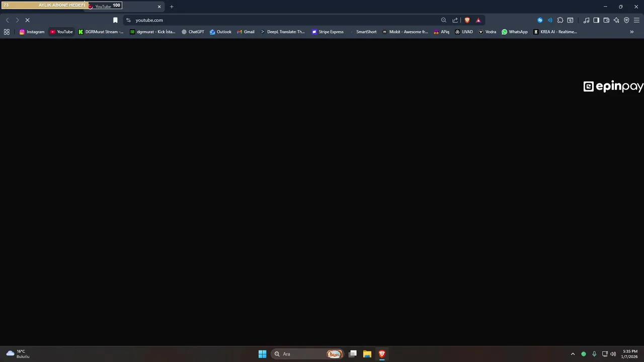Viewport: 644px width, 362px height.
Task: Open KREA AI bookmark
Action: pos(555,32)
